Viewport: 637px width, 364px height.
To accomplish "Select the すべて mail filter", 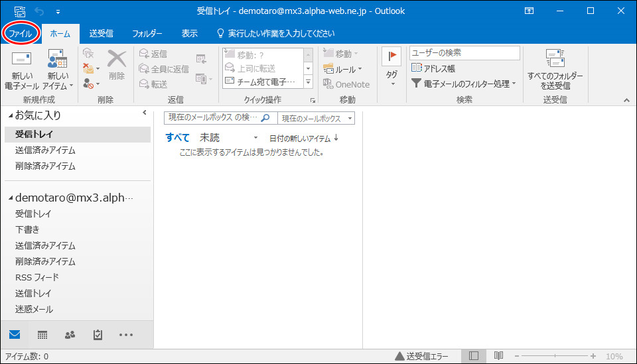I will click(178, 137).
